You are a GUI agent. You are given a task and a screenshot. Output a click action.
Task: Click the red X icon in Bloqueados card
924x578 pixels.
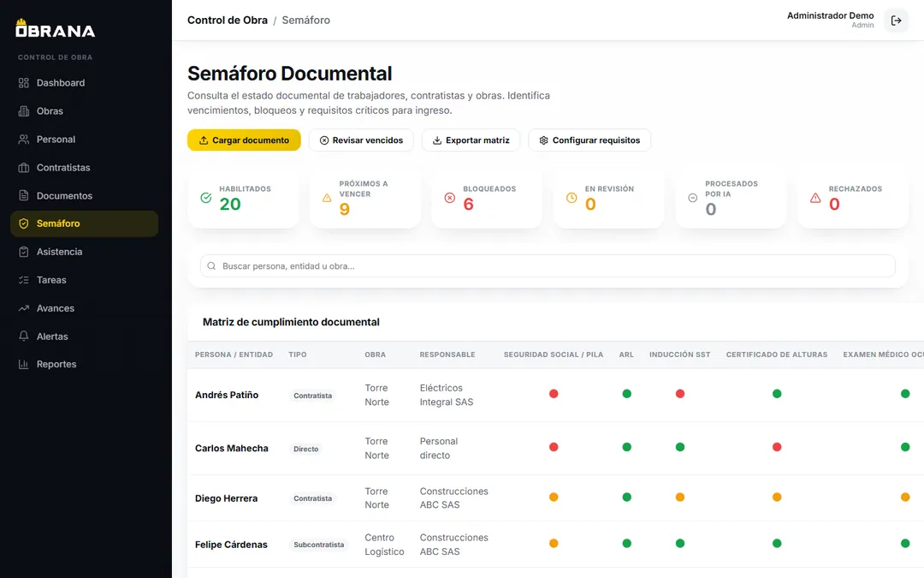pos(450,198)
